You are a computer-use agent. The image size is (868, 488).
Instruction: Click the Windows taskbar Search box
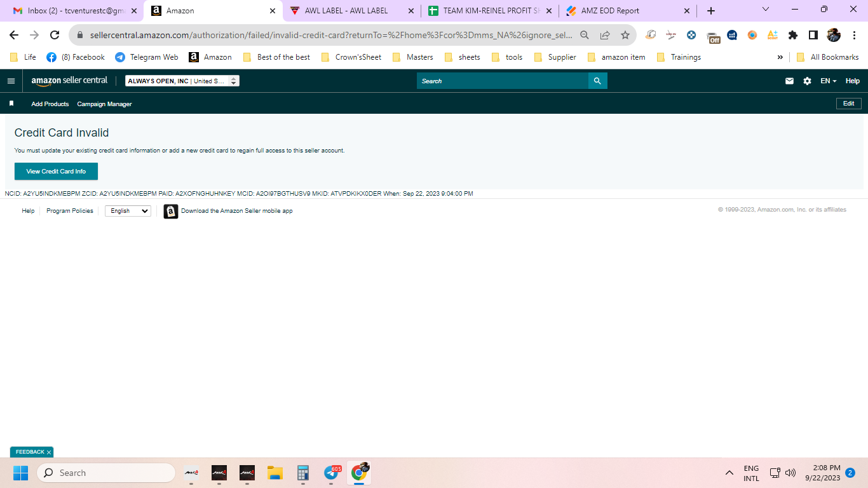tap(106, 473)
